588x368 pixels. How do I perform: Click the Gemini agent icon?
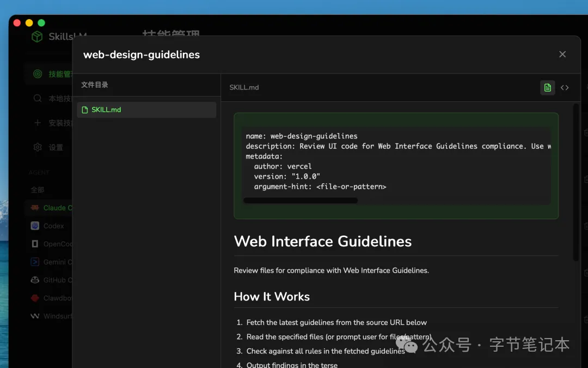point(35,262)
